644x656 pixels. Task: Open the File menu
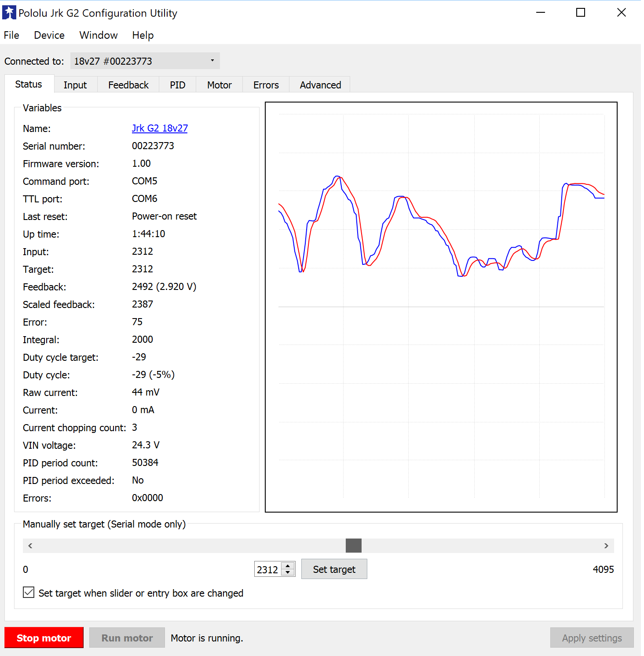click(11, 35)
